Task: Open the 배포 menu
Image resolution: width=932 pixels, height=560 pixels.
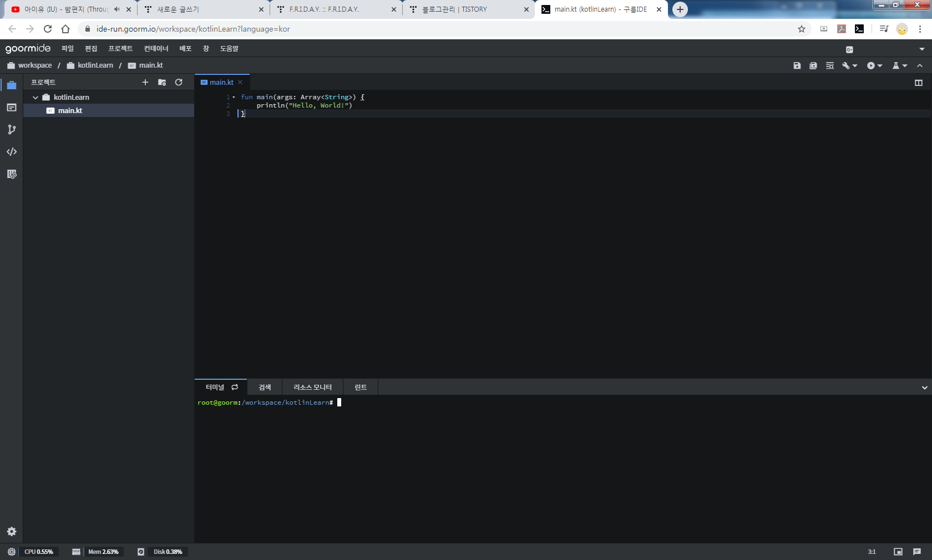Action: [x=185, y=49]
